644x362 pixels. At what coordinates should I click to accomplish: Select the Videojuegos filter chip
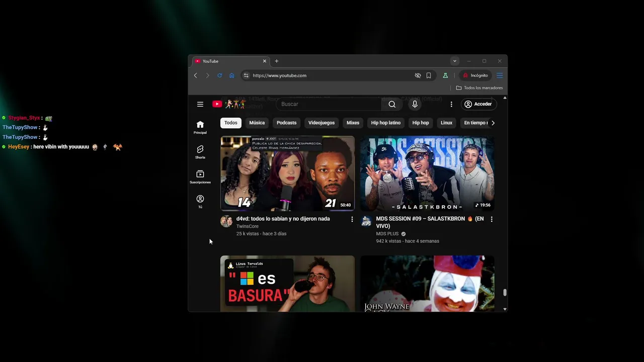pos(321,123)
